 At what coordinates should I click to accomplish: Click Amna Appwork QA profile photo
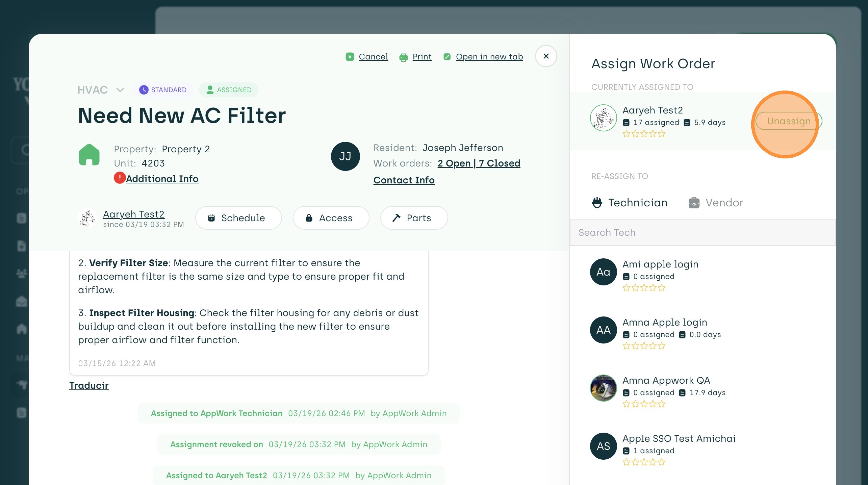pyautogui.click(x=603, y=388)
